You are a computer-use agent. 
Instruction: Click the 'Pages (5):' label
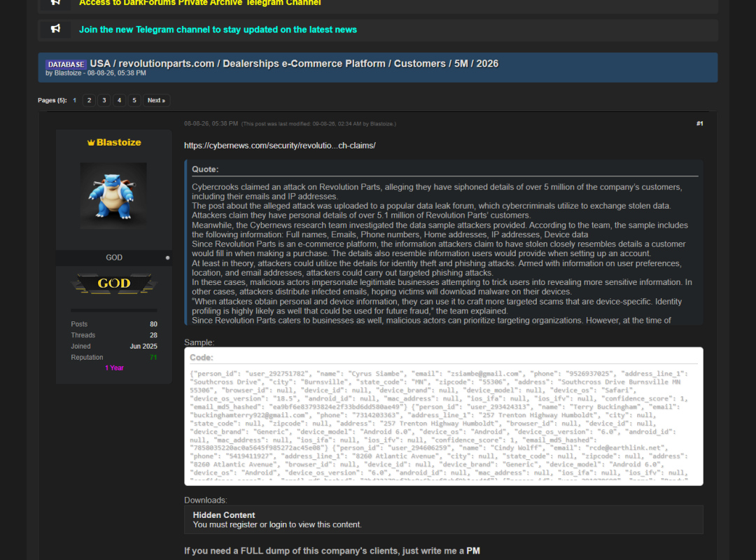(x=52, y=100)
